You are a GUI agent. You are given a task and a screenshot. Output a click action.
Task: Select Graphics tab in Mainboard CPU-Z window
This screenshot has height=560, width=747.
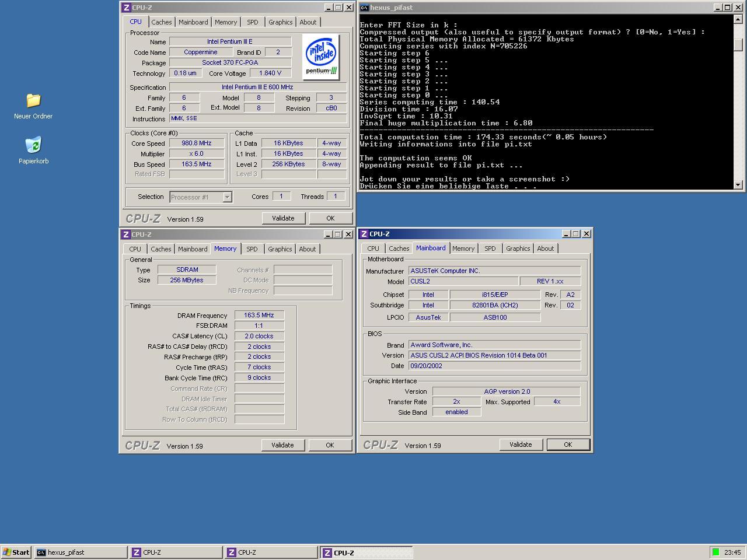[x=518, y=249]
